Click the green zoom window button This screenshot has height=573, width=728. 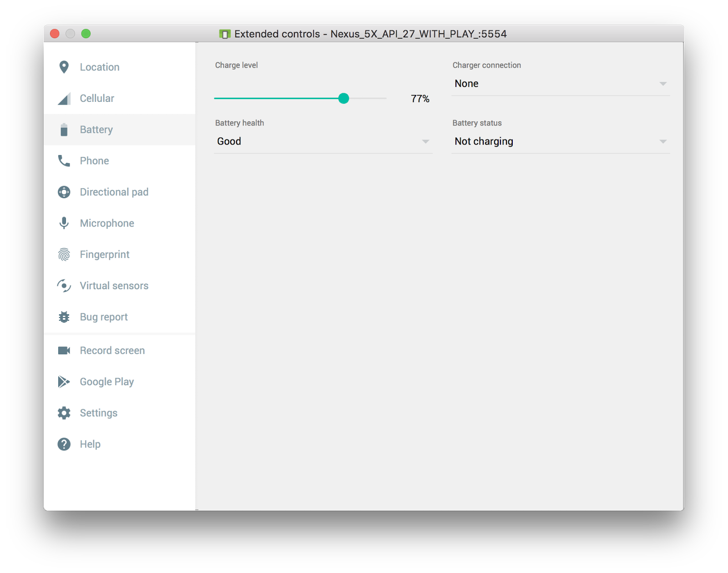[x=86, y=34]
